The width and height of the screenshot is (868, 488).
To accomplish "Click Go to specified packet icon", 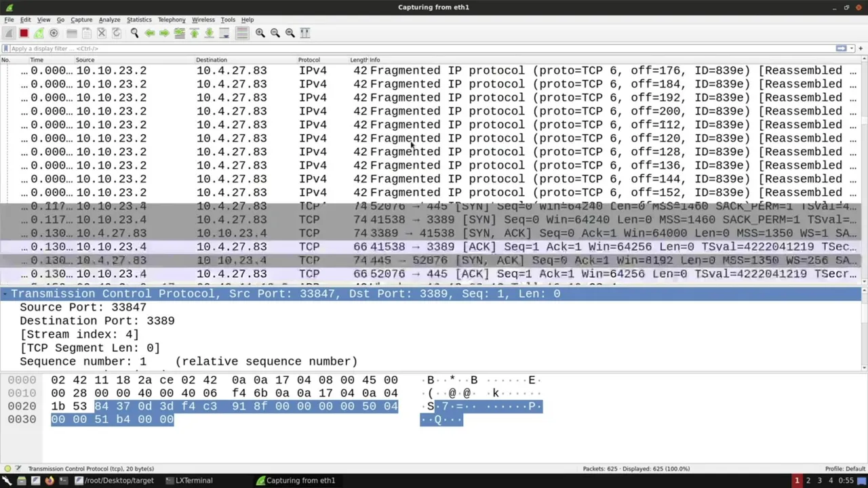I will [179, 33].
